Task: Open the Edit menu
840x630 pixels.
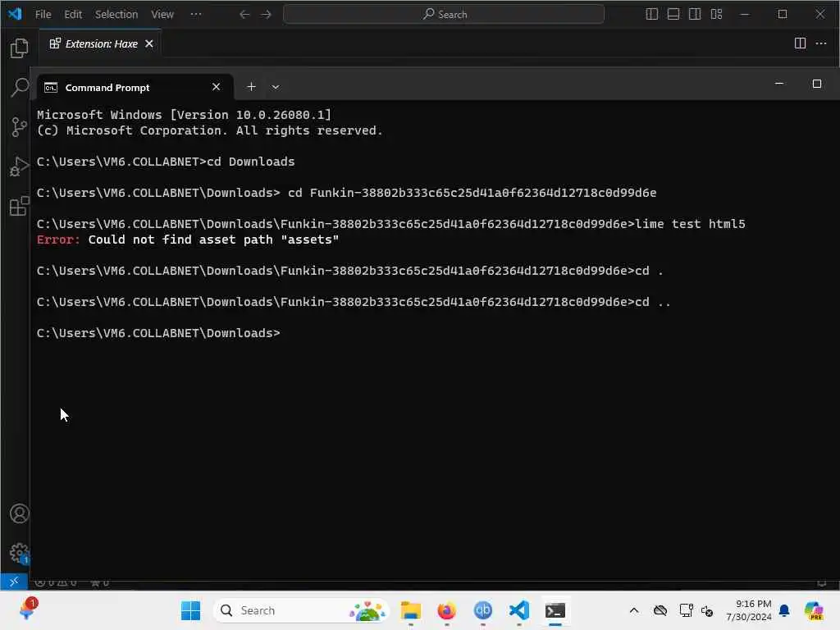Action: [73, 15]
